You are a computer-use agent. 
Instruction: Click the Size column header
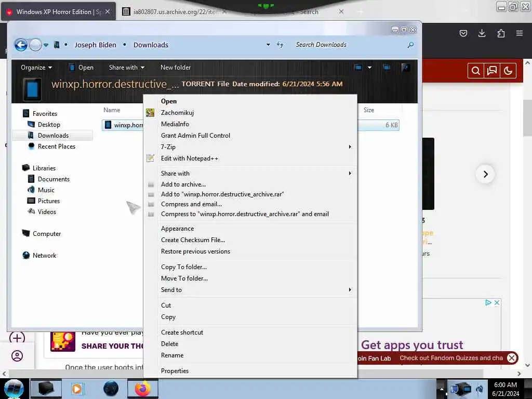click(x=369, y=110)
